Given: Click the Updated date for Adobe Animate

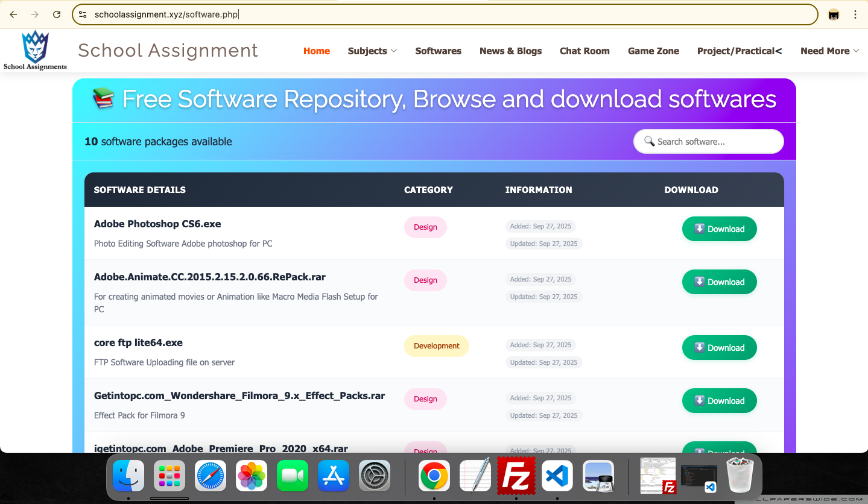Looking at the screenshot, I should (x=544, y=297).
